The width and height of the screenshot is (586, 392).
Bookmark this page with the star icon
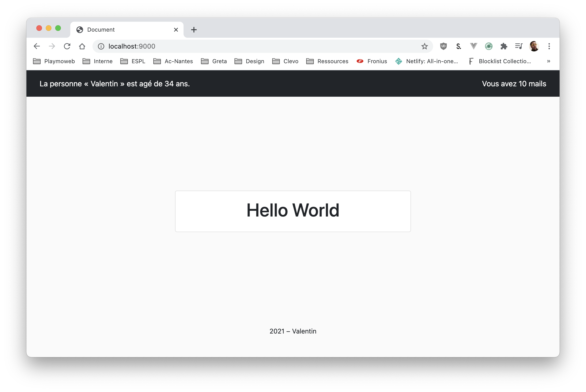(x=424, y=46)
